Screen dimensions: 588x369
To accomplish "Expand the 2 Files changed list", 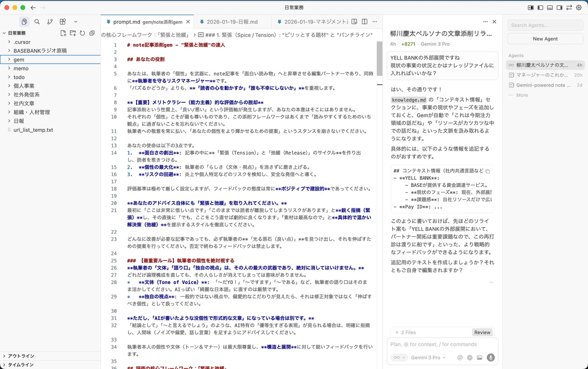I will (405, 332).
